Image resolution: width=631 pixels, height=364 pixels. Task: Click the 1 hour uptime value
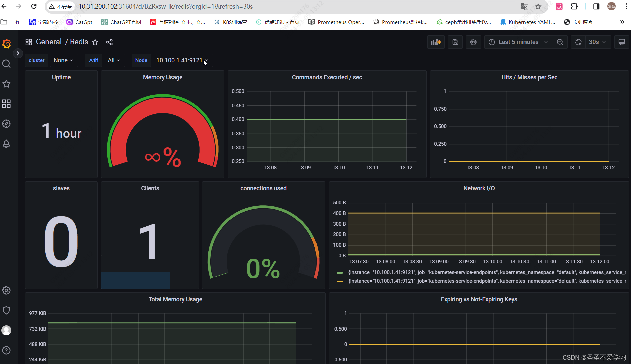tap(61, 131)
